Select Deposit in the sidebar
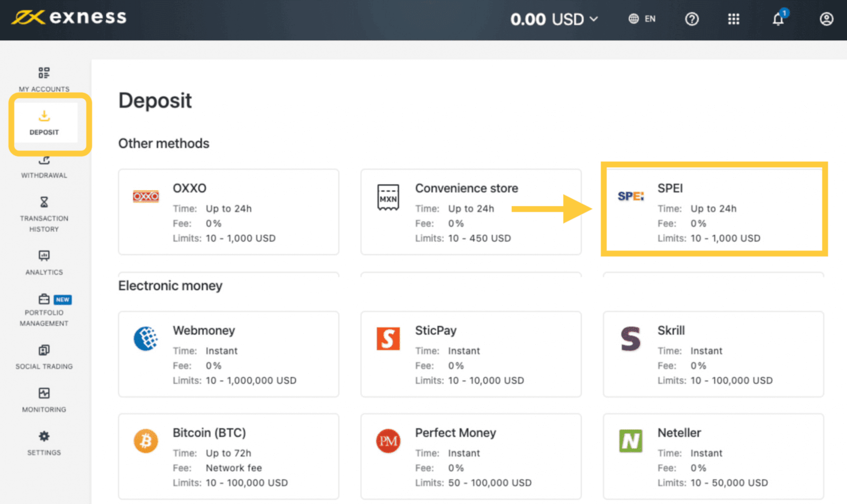 44,123
